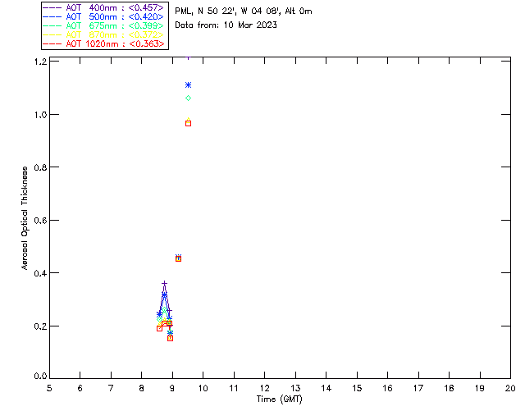Click the blue dashed legend line for 500nm
This screenshot has width=525, height=420.
[x=52, y=16]
